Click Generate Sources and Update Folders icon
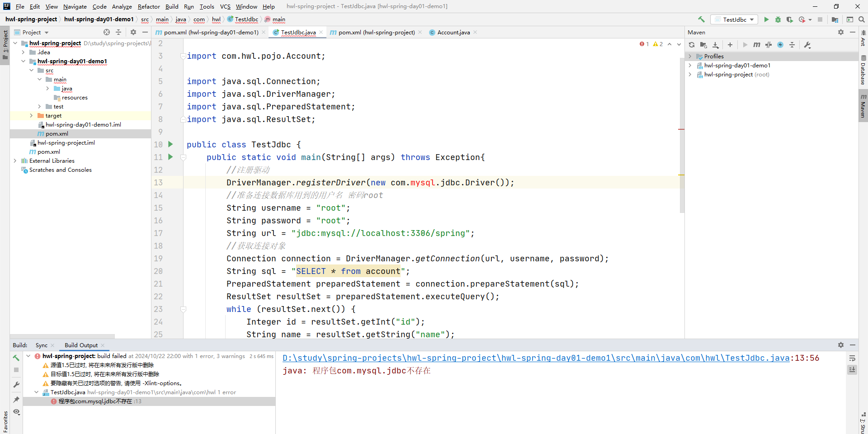 click(x=703, y=45)
